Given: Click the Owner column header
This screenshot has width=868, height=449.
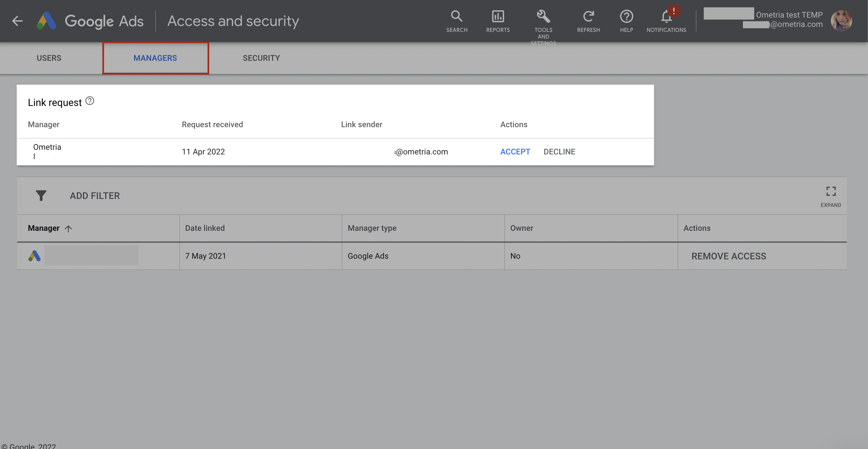Looking at the screenshot, I should (x=521, y=228).
